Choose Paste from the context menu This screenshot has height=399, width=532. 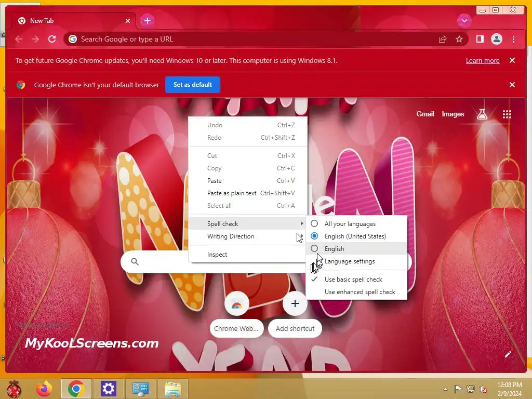click(x=248, y=181)
